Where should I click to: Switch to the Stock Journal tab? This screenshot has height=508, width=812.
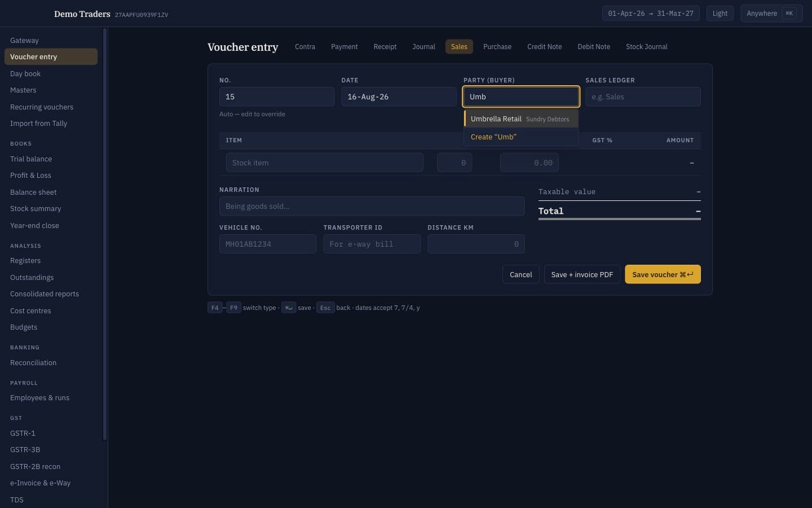point(646,47)
